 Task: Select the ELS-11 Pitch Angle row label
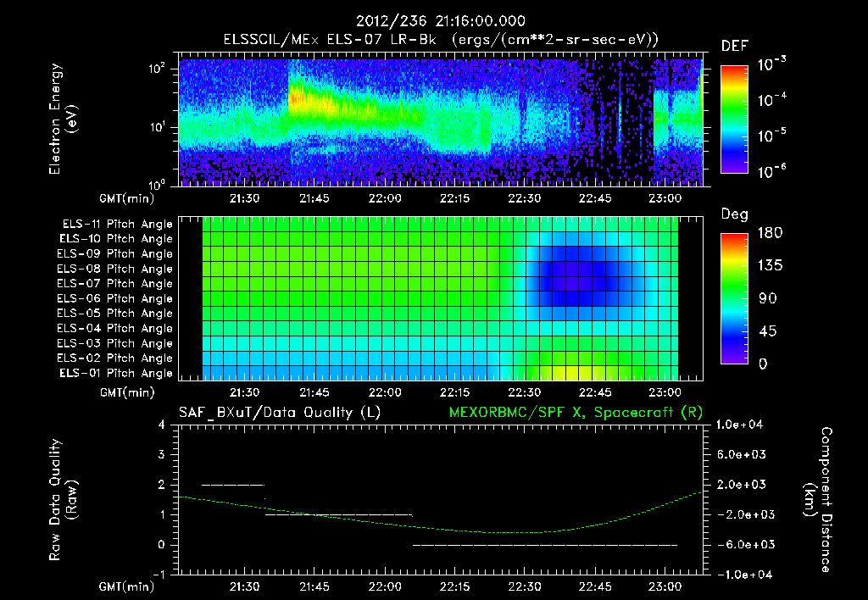[x=117, y=225]
